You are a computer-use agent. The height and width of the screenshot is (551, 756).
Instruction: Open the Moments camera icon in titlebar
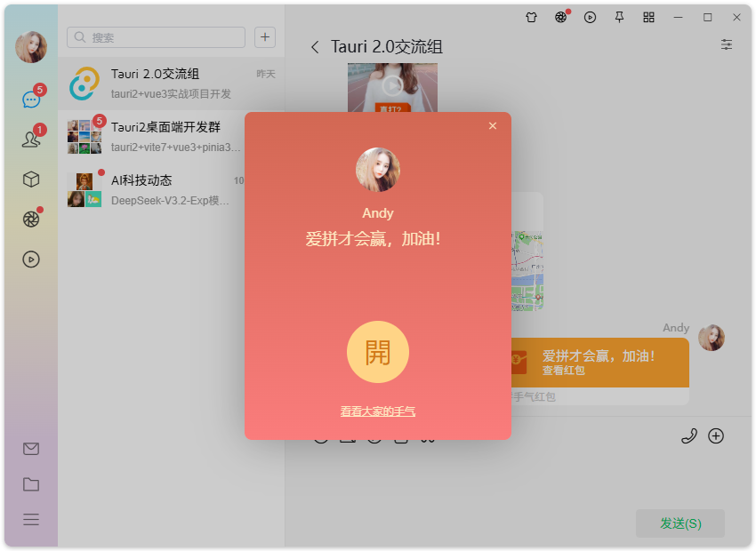[x=561, y=17]
